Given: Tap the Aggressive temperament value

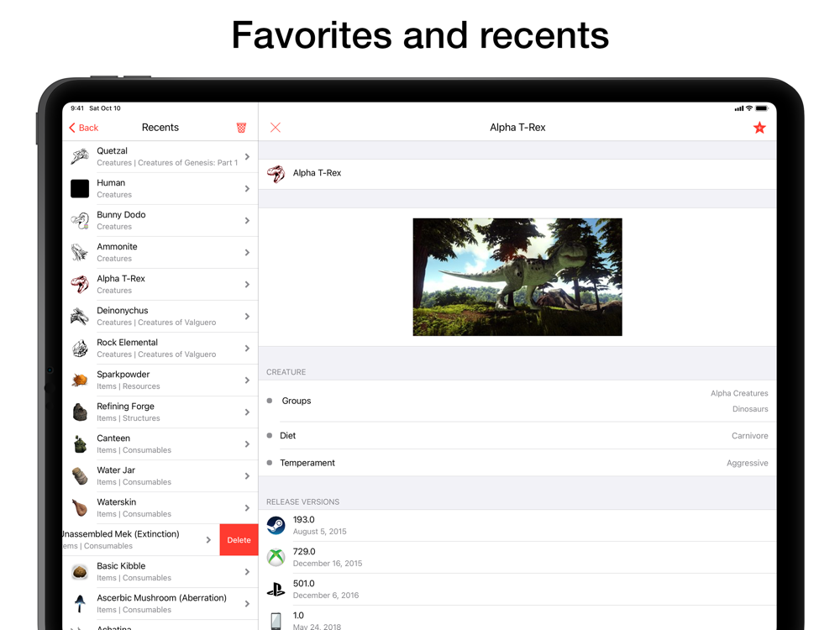Looking at the screenshot, I should (748, 463).
